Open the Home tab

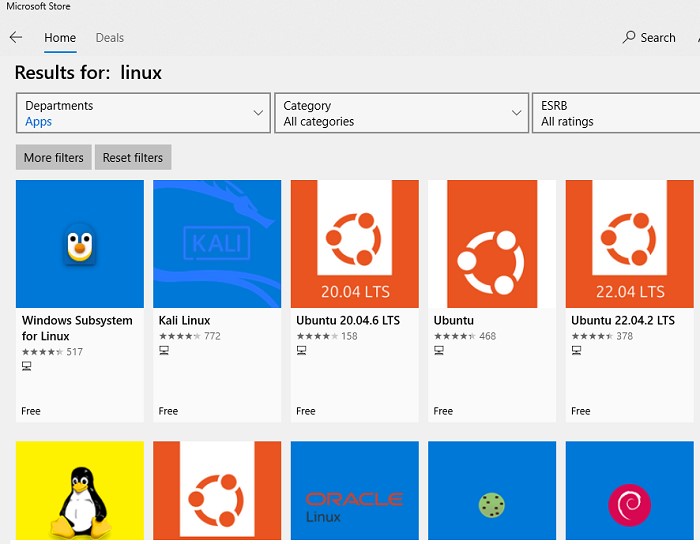(x=60, y=38)
